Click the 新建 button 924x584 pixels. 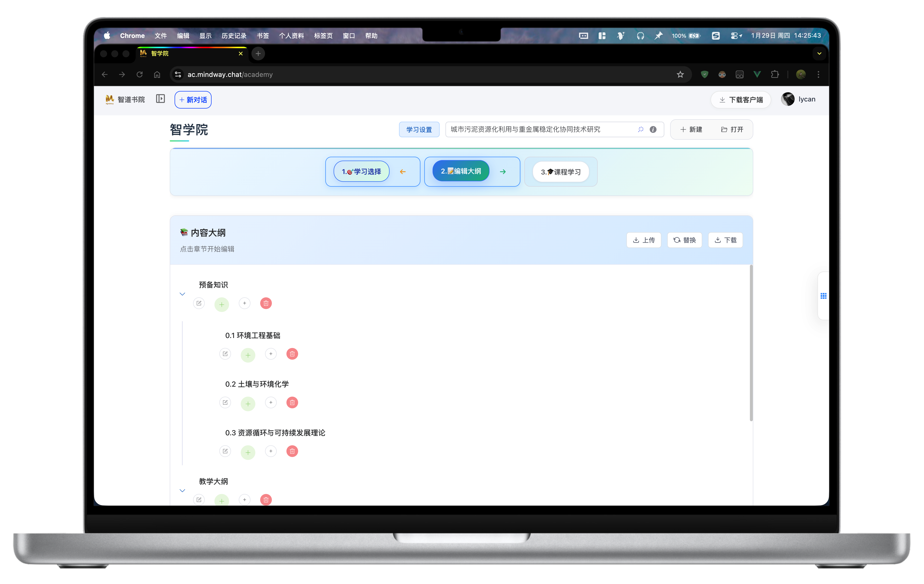[x=692, y=129]
